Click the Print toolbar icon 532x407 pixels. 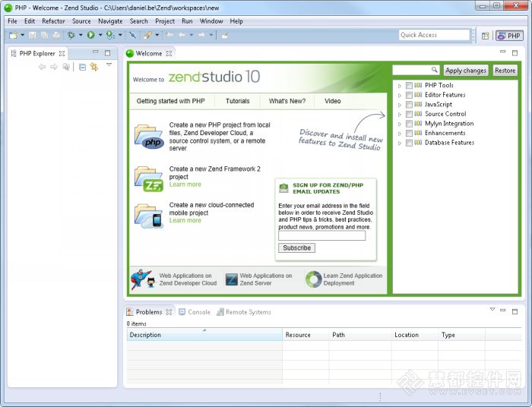pyautogui.click(x=56, y=35)
